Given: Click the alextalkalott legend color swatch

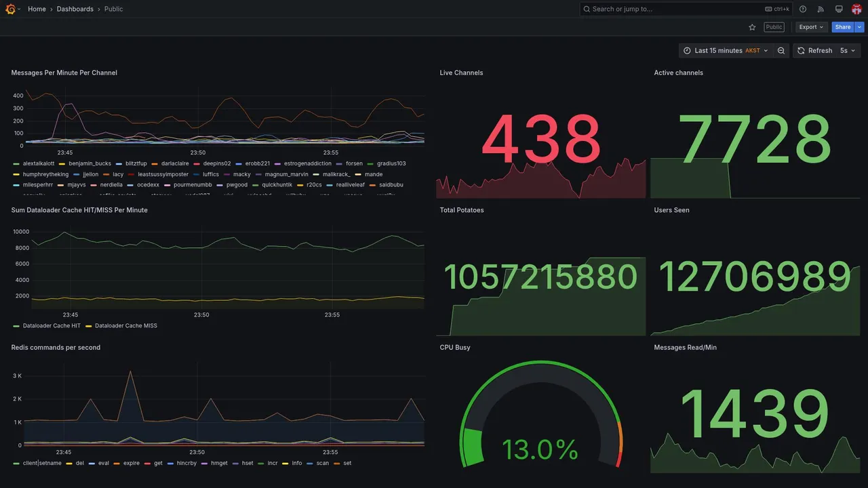Looking at the screenshot, I should click(16, 163).
